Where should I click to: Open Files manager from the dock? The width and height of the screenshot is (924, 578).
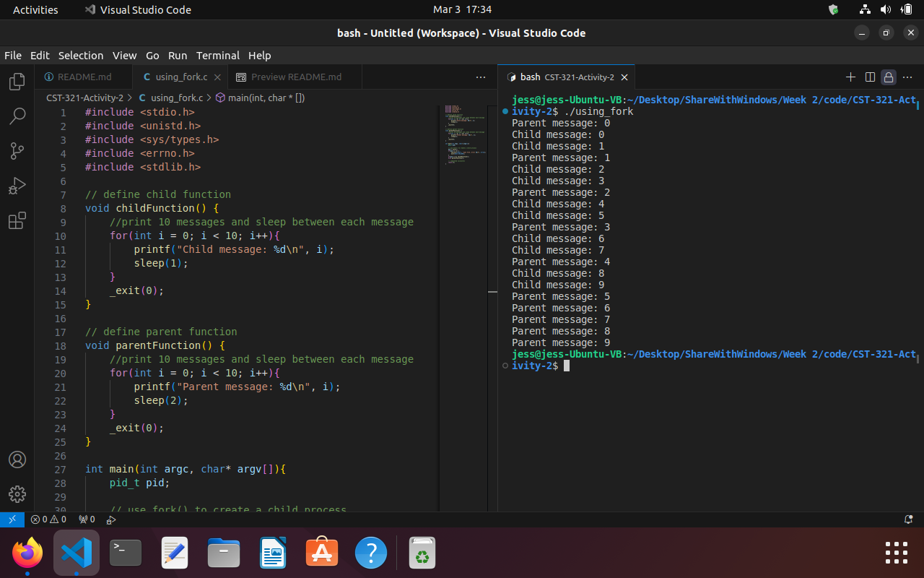(224, 553)
